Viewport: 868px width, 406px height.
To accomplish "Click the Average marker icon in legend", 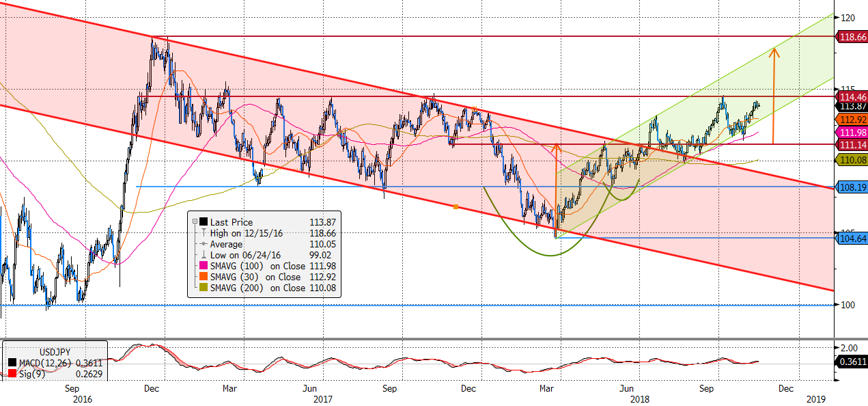I will click(204, 244).
